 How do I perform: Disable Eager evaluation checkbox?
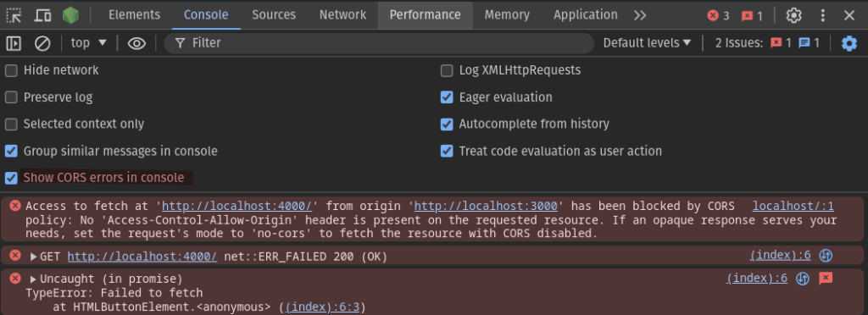point(447,98)
